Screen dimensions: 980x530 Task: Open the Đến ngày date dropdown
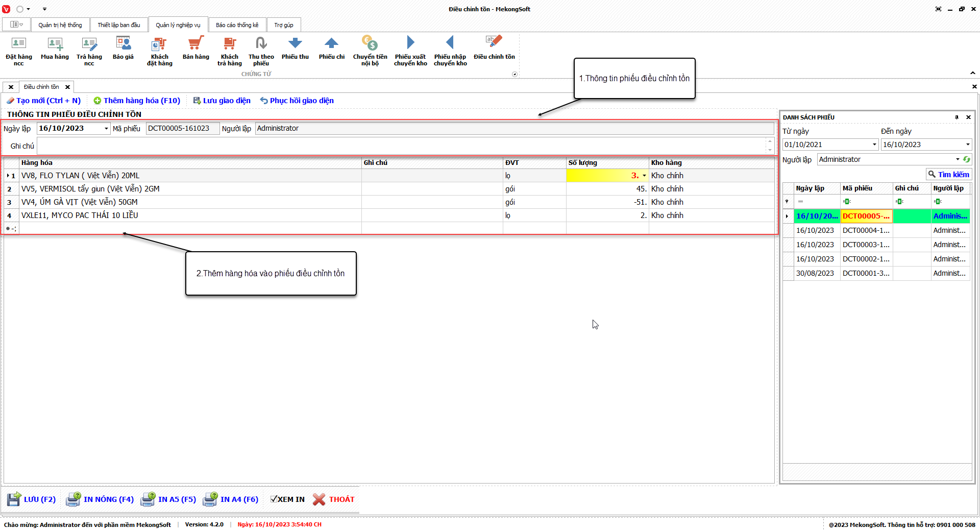(x=967, y=144)
